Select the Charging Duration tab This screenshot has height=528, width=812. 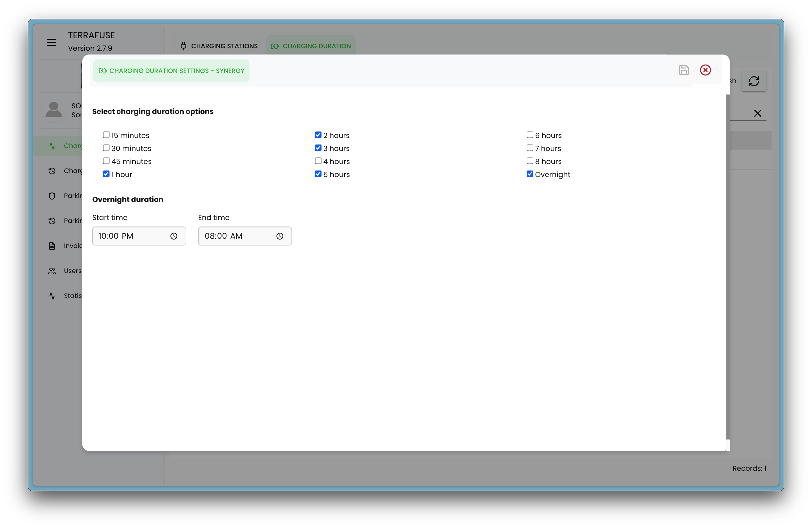(x=310, y=46)
